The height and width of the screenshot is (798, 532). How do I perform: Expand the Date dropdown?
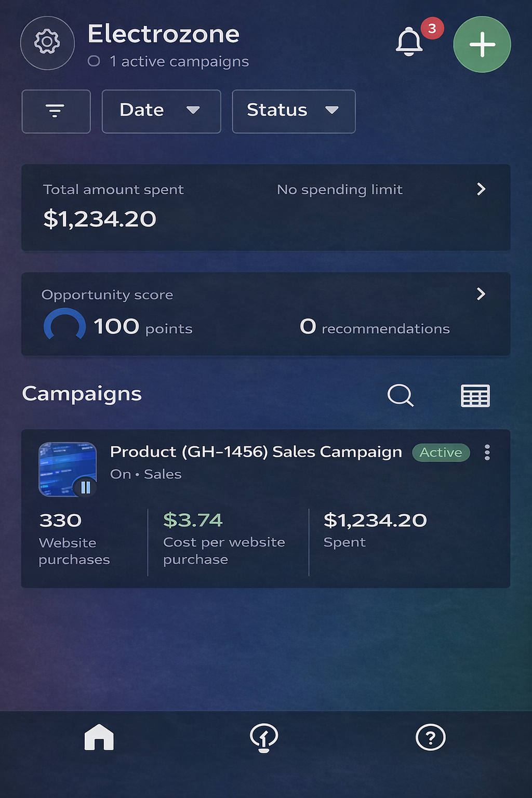coord(161,111)
